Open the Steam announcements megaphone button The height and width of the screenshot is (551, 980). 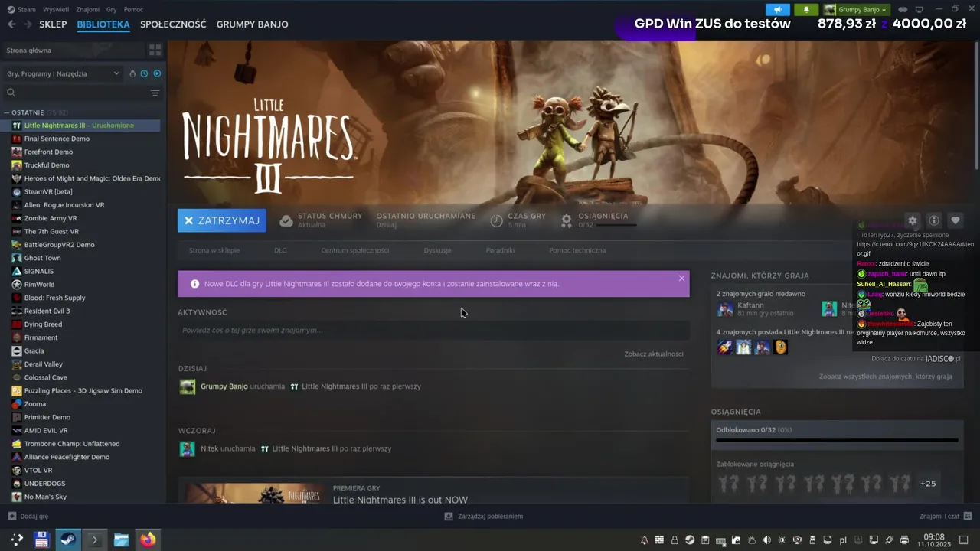778,10
